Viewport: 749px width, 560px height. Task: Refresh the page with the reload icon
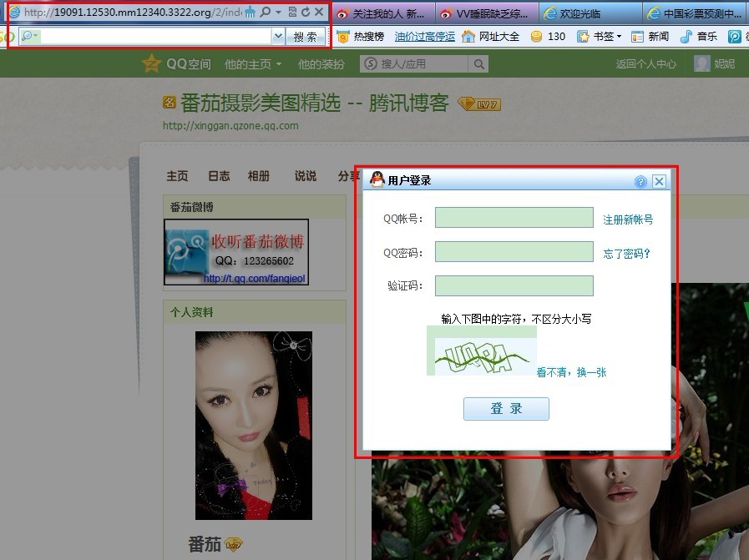(x=306, y=12)
